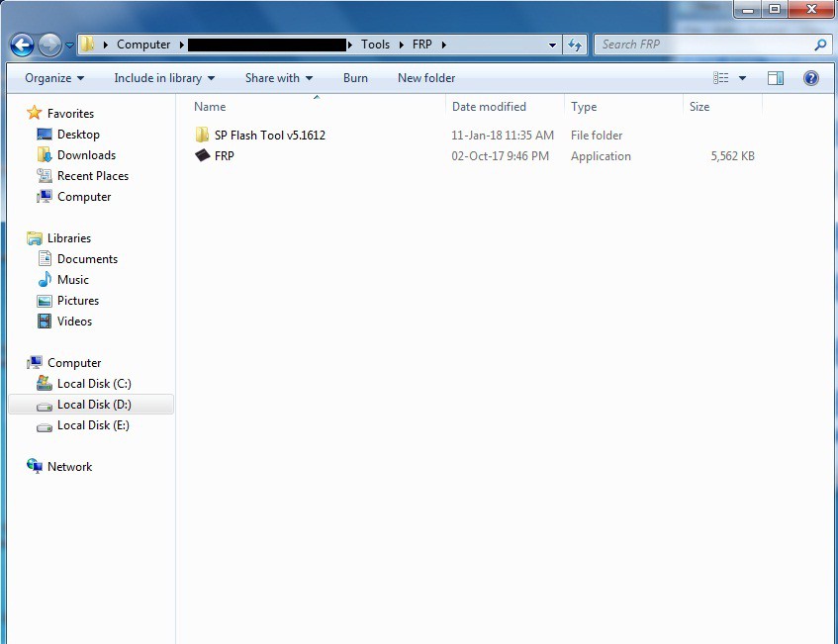The width and height of the screenshot is (838, 644).
Task: Click the change view icon
Action: coord(721,78)
